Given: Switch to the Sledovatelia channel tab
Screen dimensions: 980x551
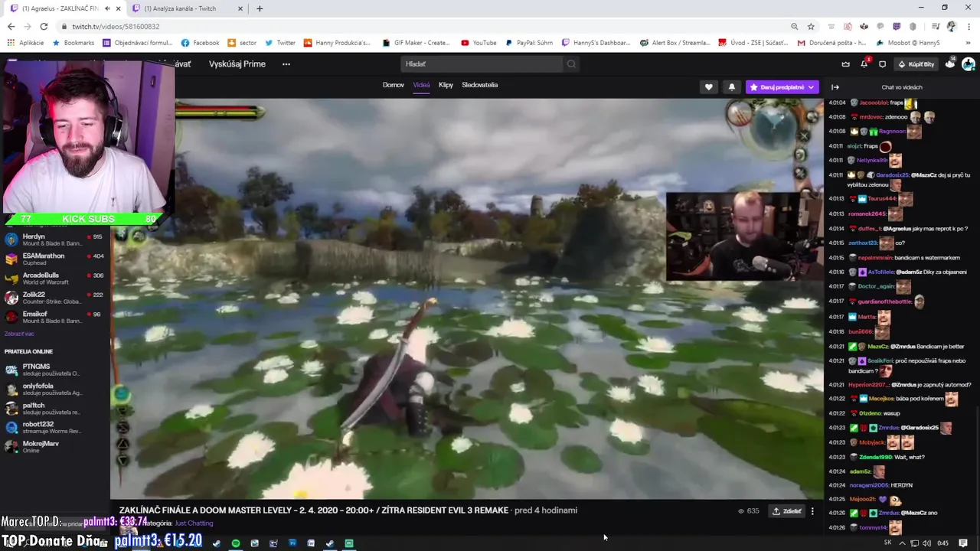Looking at the screenshot, I should pos(479,85).
